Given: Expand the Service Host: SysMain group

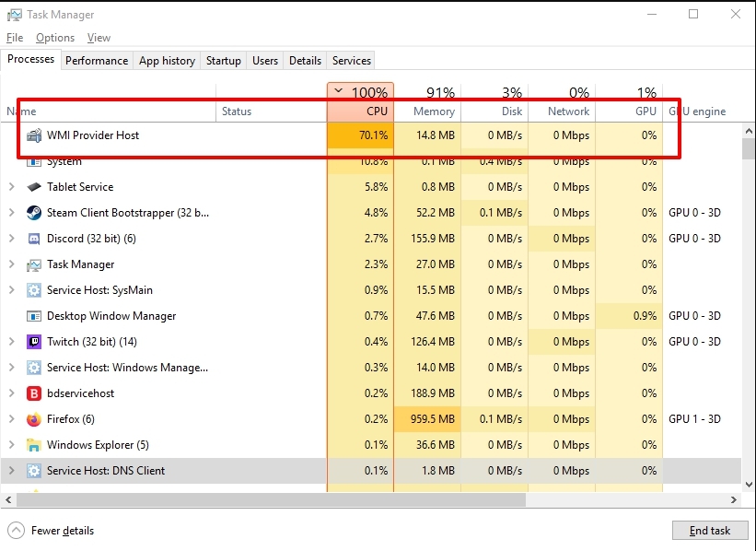Looking at the screenshot, I should [x=12, y=290].
